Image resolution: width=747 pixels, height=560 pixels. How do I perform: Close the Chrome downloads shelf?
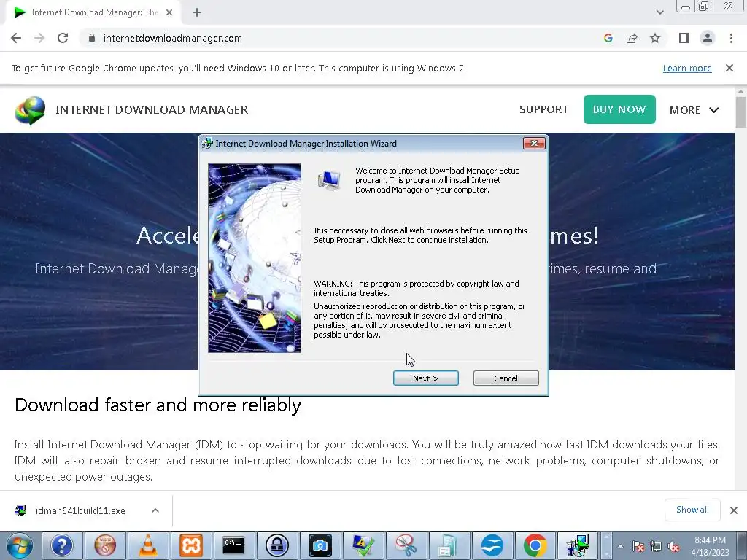click(x=734, y=510)
